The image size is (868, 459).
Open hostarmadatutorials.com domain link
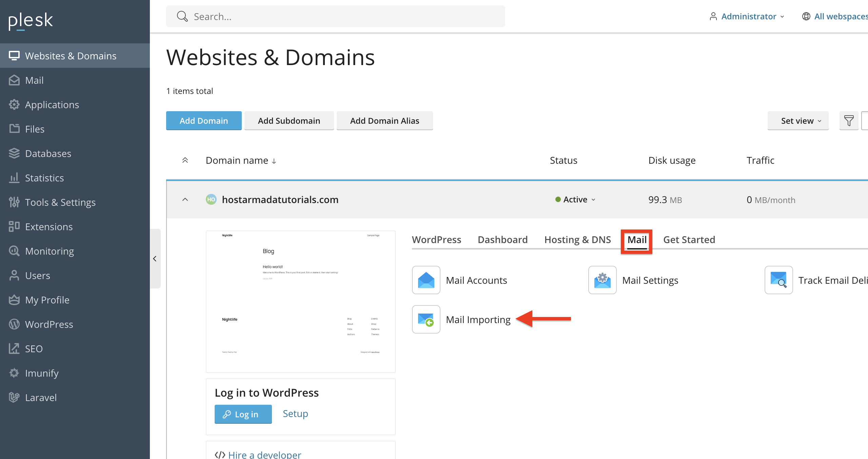pos(280,199)
